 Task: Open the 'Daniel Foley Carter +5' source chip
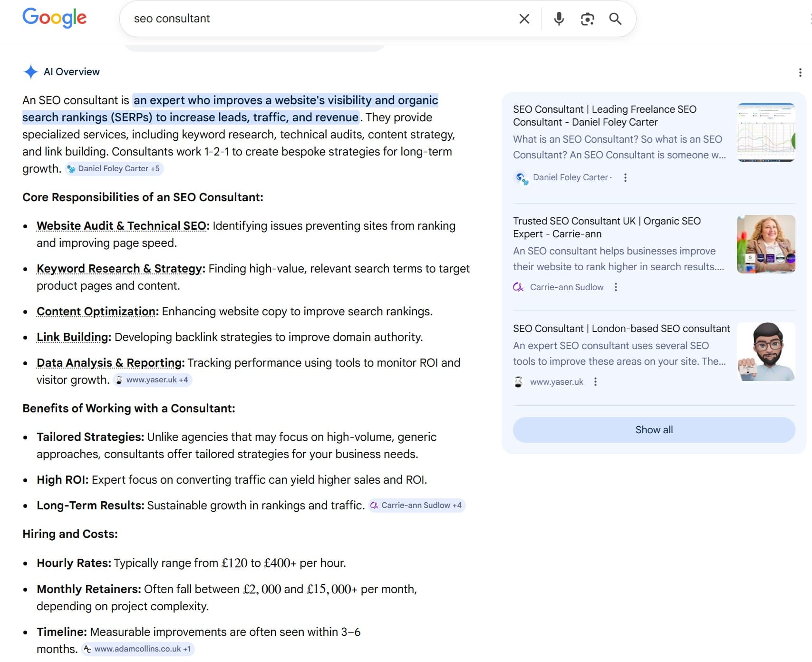click(x=114, y=168)
